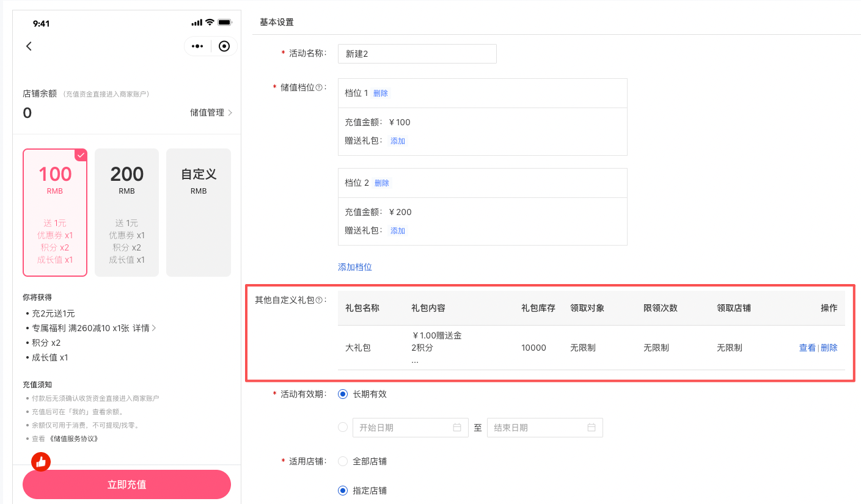Open the three-dot more menu in preview

coord(197,46)
